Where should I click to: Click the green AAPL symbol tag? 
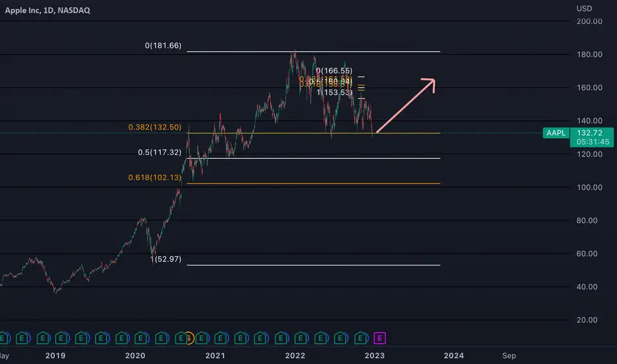(555, 133)
